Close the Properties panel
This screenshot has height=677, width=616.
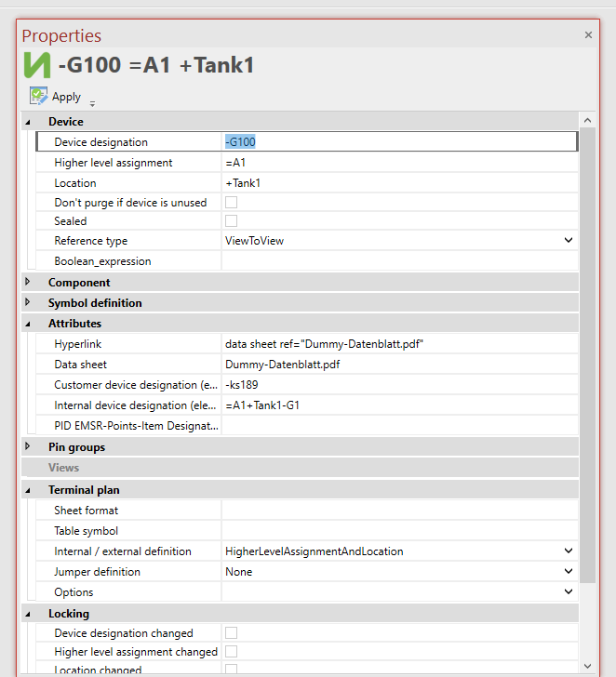[588, 34]
